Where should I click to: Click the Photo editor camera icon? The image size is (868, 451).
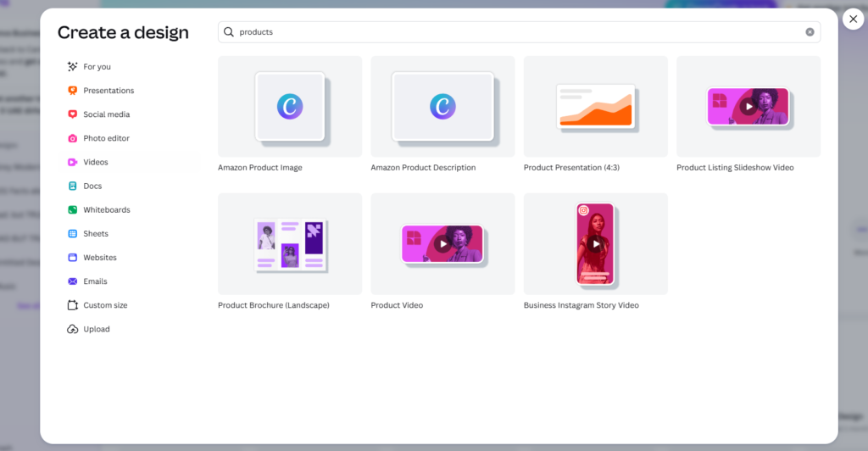pos(73,138)
